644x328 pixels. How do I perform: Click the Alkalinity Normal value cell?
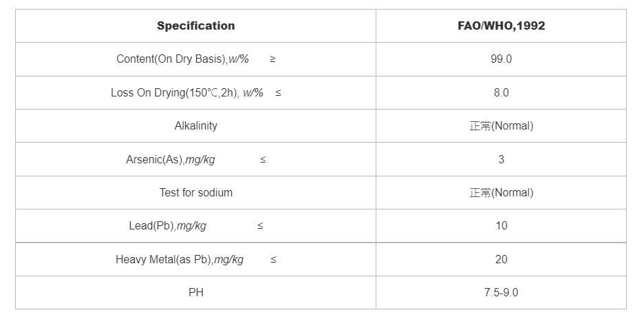click(501, 126)
